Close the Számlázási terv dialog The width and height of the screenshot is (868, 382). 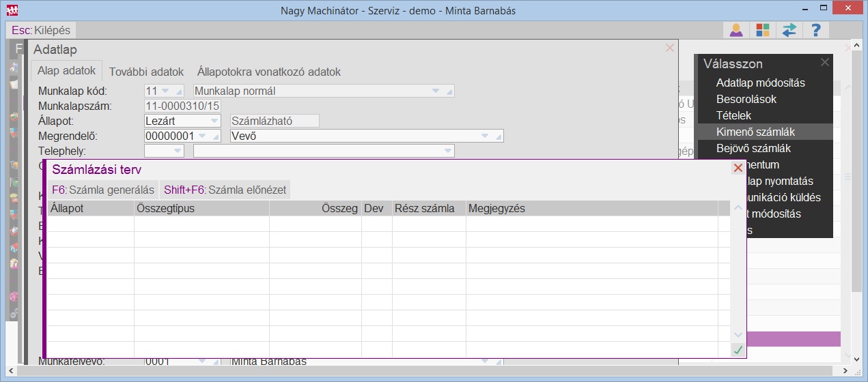[738, 168]
